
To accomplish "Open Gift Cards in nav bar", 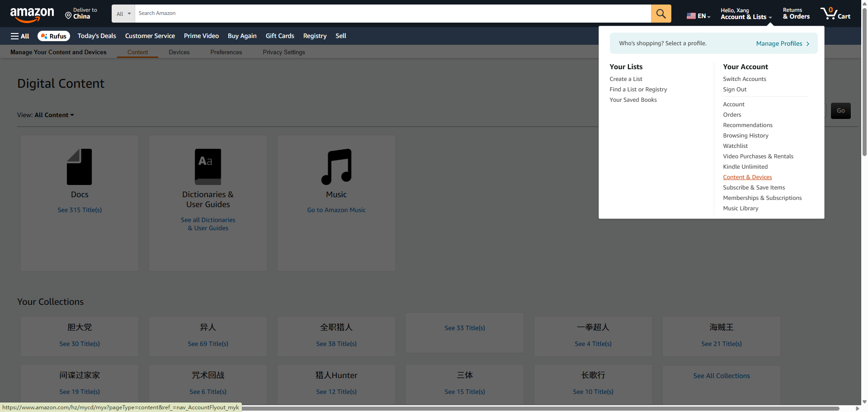I will tap(280, 36).
